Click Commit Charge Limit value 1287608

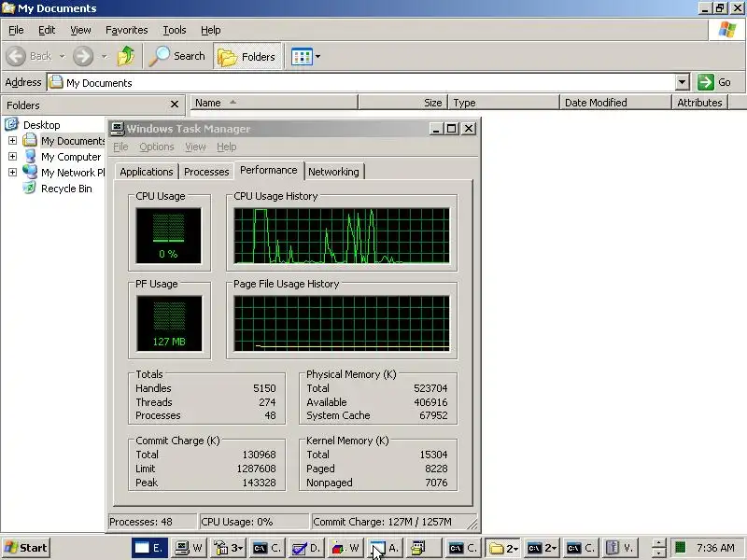click(256, 469)
